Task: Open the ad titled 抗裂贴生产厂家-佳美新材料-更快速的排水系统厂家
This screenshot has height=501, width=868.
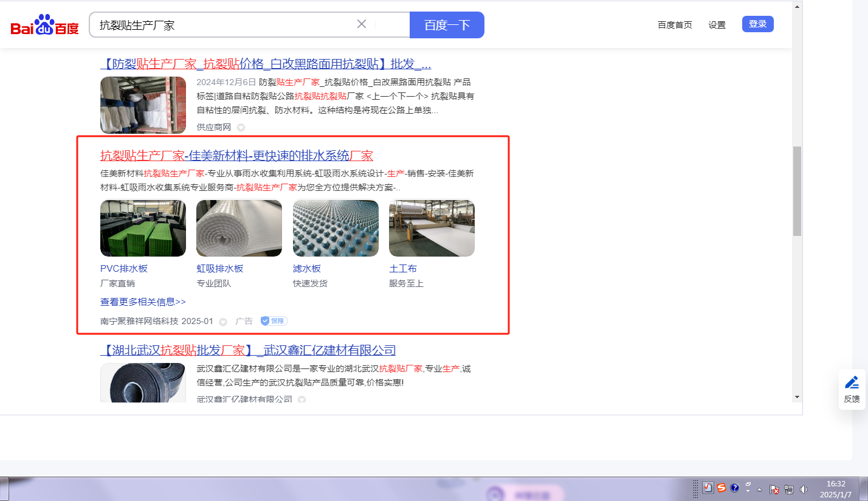Action: 236,155
